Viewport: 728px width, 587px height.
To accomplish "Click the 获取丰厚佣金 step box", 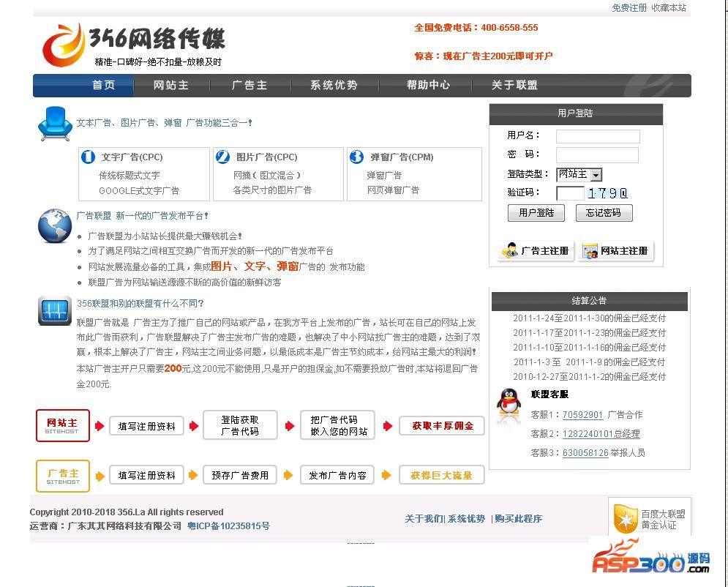I will point(442,426).
